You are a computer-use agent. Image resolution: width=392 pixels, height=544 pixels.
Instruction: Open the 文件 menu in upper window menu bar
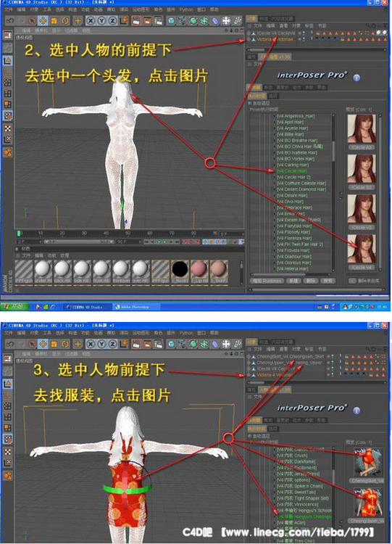click(x=8, y=9)
